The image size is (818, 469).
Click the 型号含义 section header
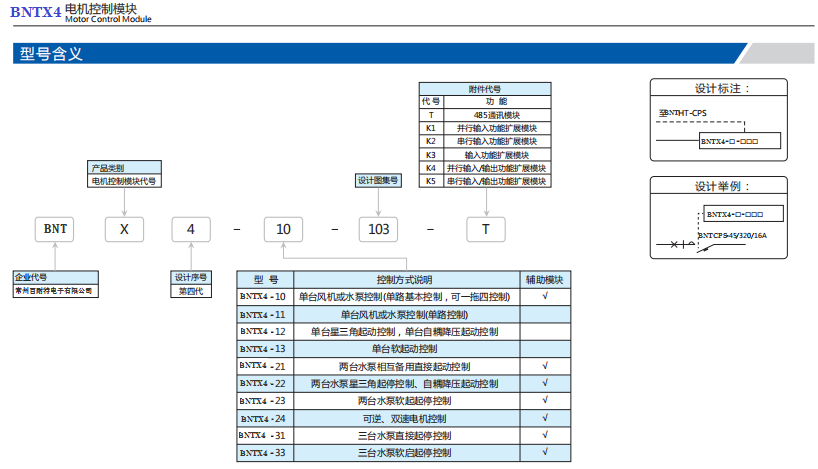coord(51,53)
